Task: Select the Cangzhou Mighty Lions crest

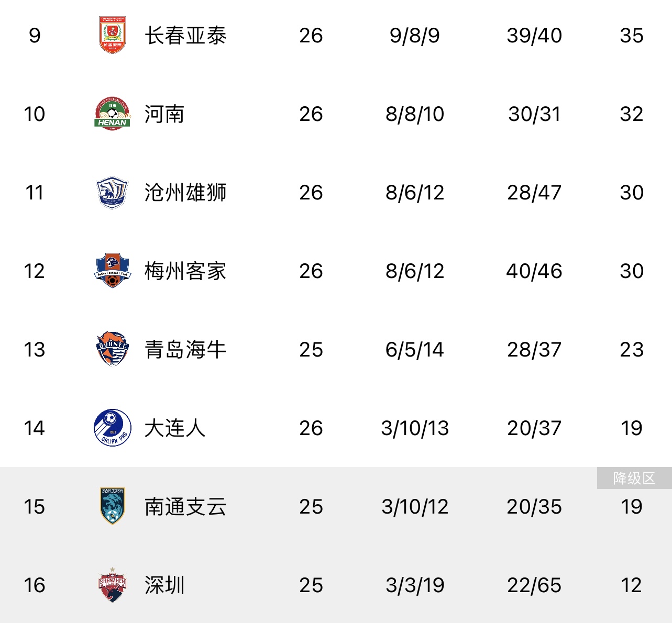Action: pos(112,192)
